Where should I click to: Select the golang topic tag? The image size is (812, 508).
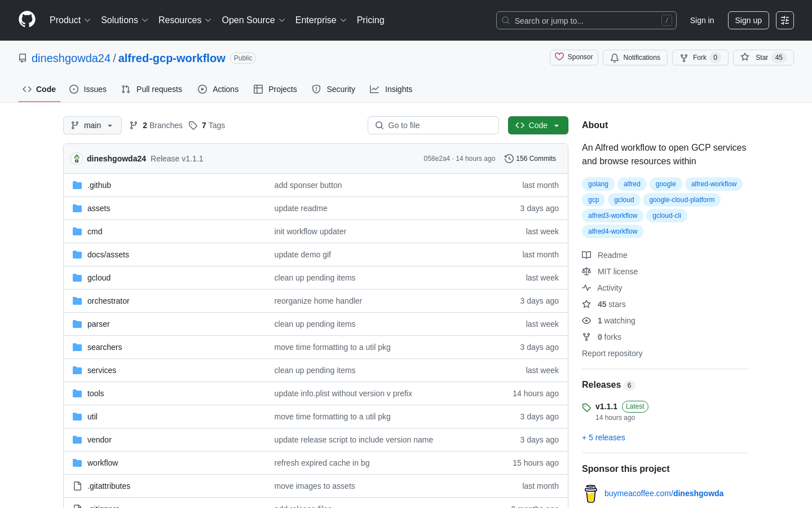pyautogui.click(x=598, y=184)
